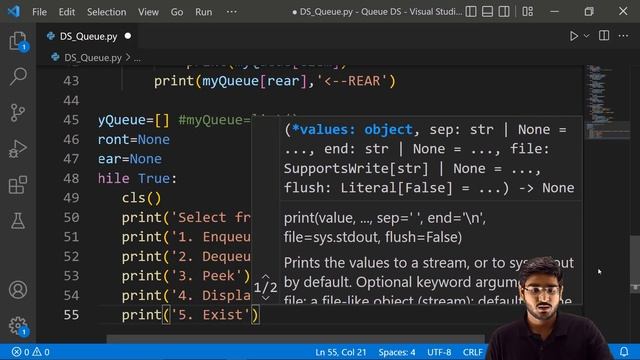Screen dimensions: 640x360
Task: Open the Run and Debug view
Action: pyautogui.click(x=18, y=149)
